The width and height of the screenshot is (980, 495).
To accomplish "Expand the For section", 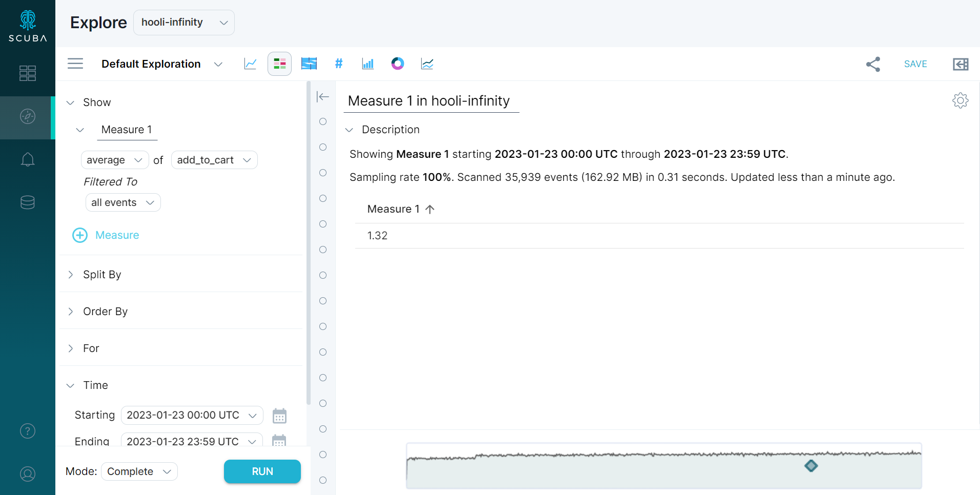I will [71, 348].
